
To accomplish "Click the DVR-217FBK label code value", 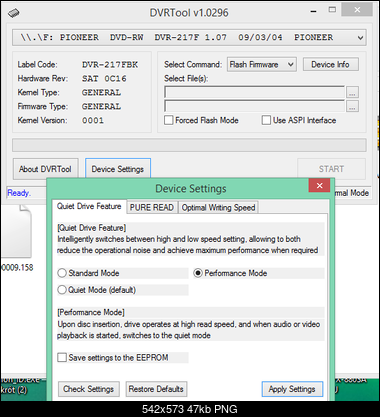I will tap(110, 64).
